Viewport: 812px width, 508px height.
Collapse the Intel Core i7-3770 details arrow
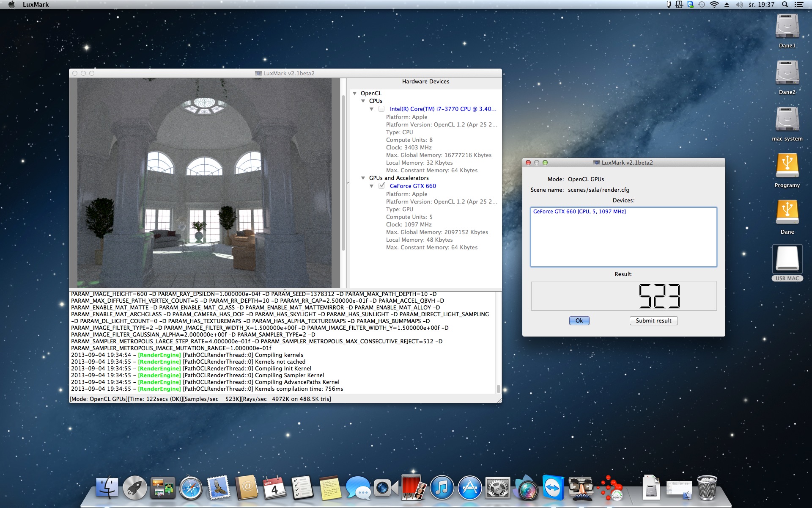(x=372, y=109)
